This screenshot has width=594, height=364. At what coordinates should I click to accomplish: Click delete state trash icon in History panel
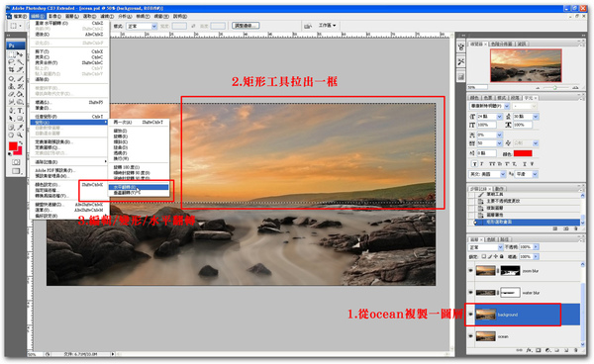pyautogui.click(x=576, y=228)
